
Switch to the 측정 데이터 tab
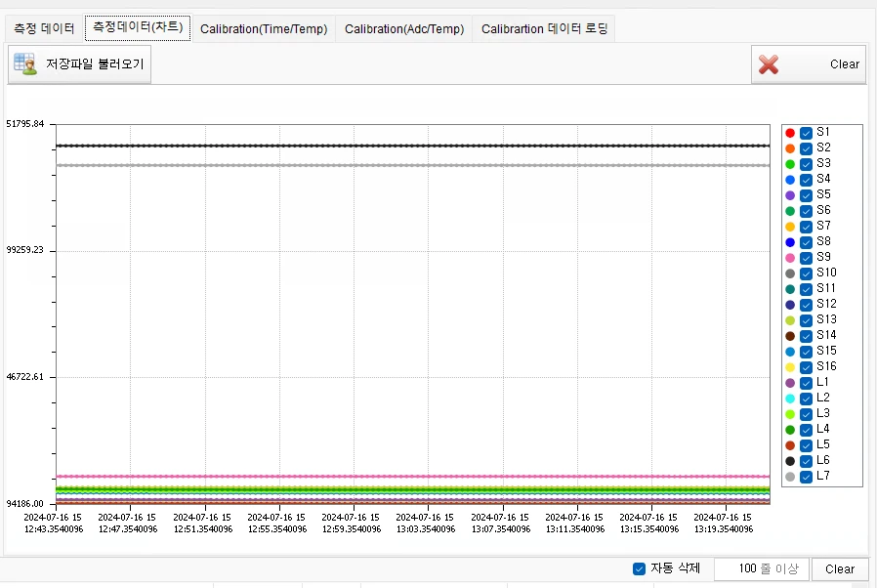click(x=44, y=28)
